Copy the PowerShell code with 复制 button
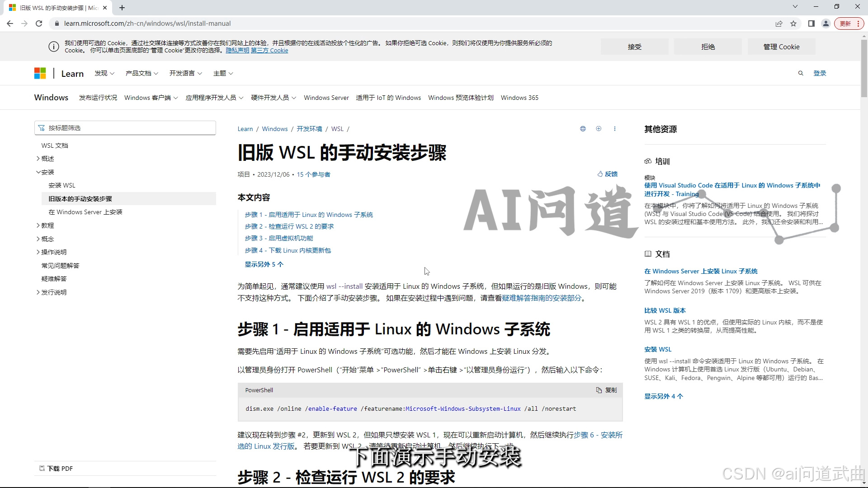 [606, 390]
